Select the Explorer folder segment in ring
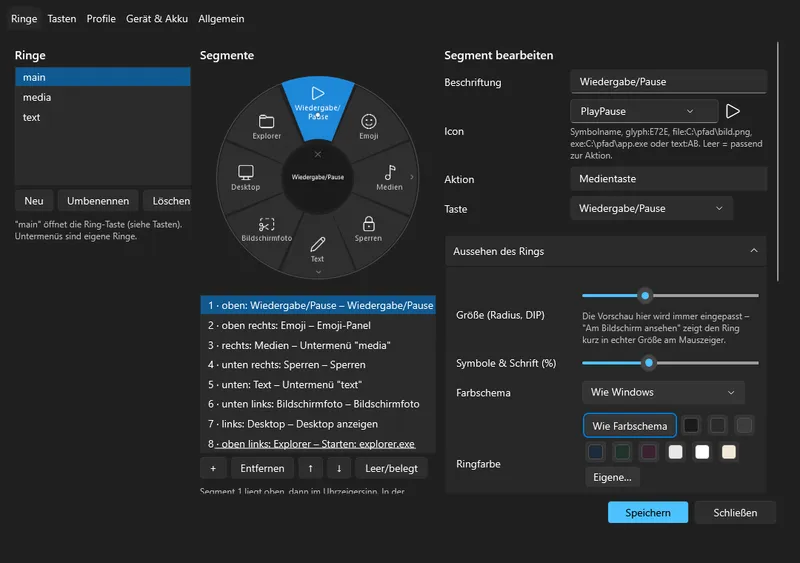The height and width of the screenshot is (563, 800). coord(266,127)
